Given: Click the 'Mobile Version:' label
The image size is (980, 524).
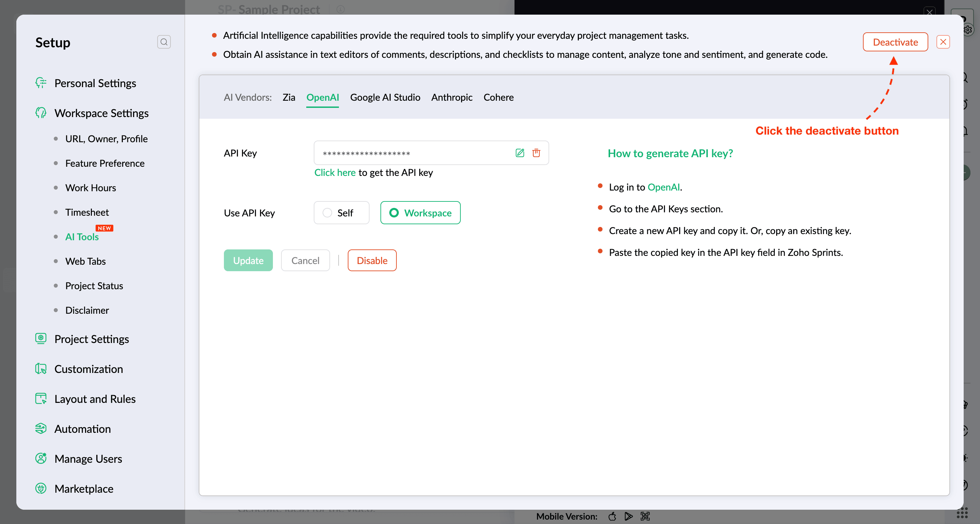Looking at the screenshot, I should coord(567,517).
